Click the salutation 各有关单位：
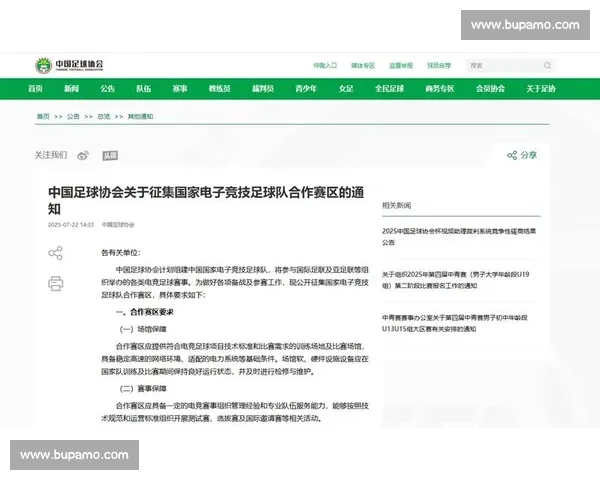This screenshot has width=600, height=480. point(121,253)
